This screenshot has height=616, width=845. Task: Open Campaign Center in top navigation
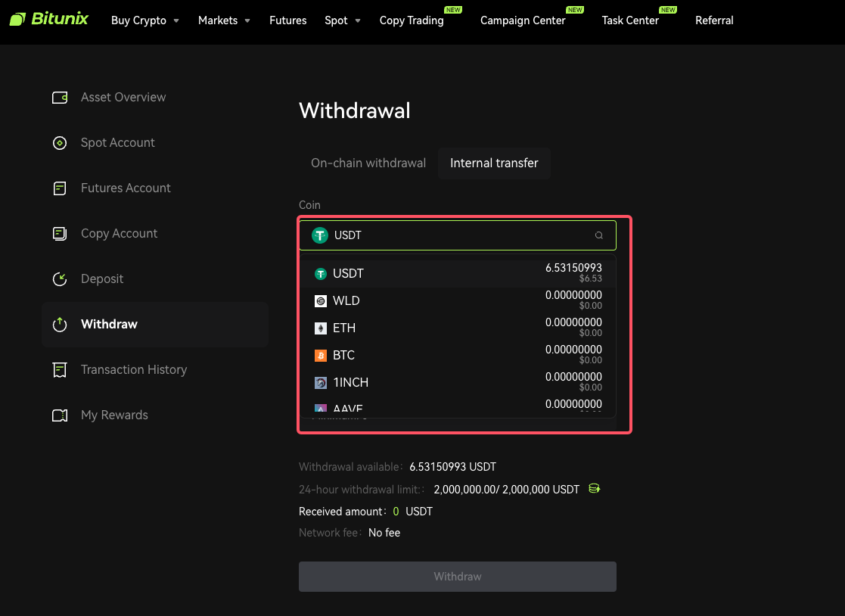pos(523,20)
